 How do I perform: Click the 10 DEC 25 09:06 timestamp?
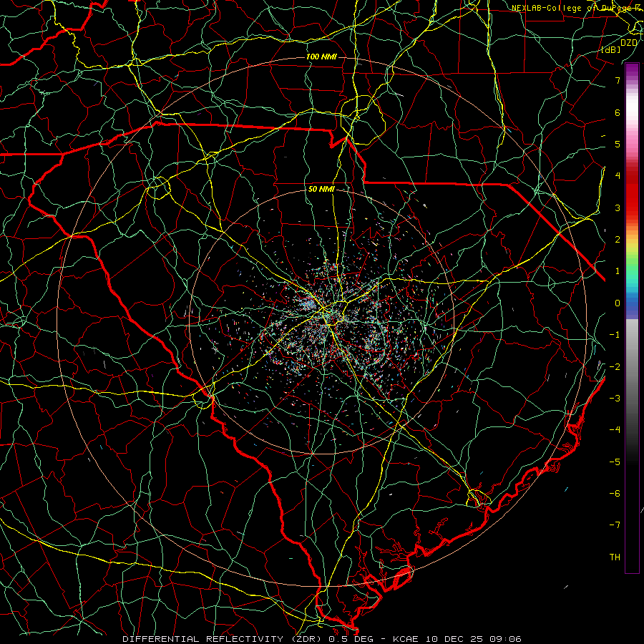[473, 639]
